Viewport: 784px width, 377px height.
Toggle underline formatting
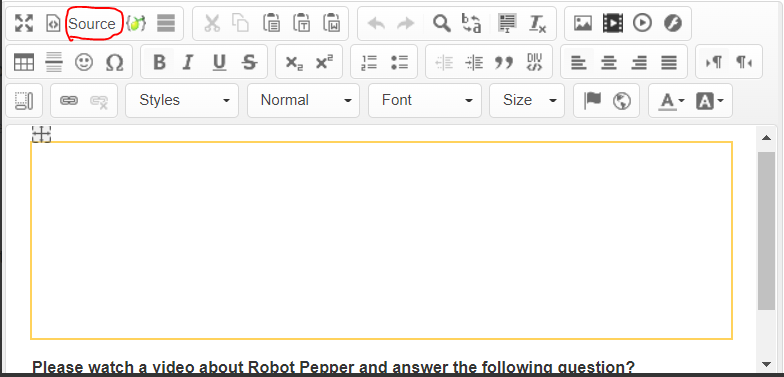pos(219,62)
